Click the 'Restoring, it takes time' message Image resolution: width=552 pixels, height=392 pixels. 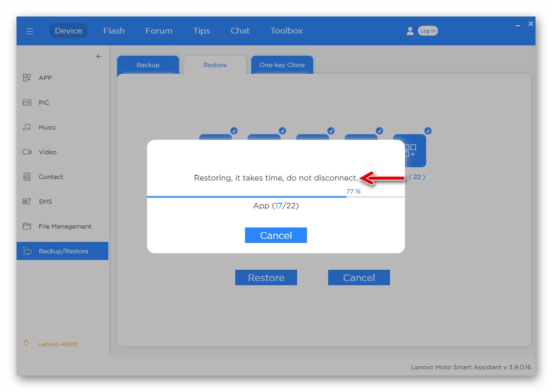(x=276, y=178)
